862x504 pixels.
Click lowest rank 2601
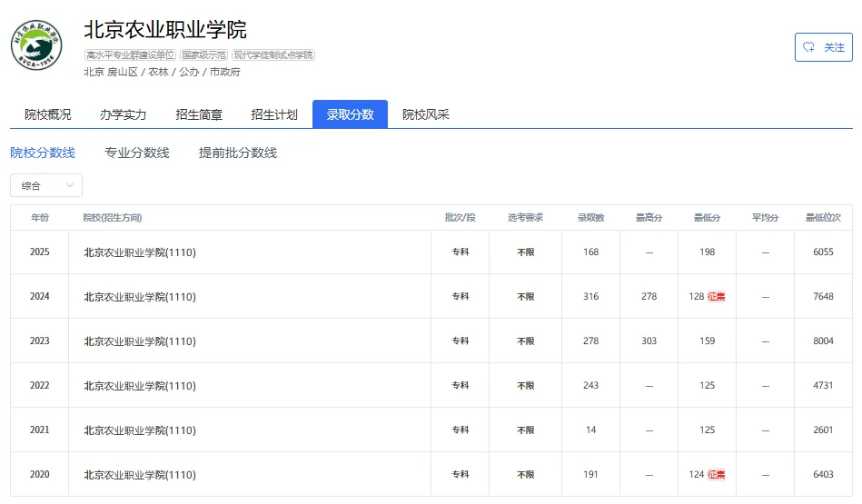click(x=824, y=430)
